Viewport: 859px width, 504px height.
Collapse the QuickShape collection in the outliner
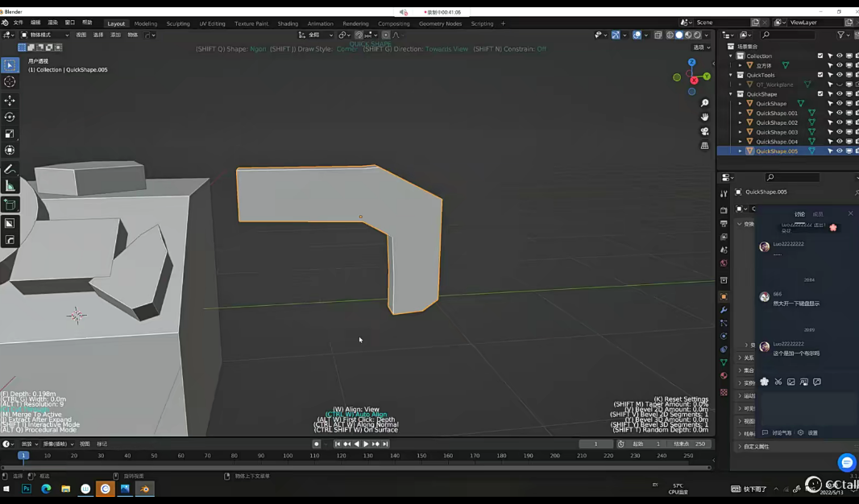(x=730, y=94)
